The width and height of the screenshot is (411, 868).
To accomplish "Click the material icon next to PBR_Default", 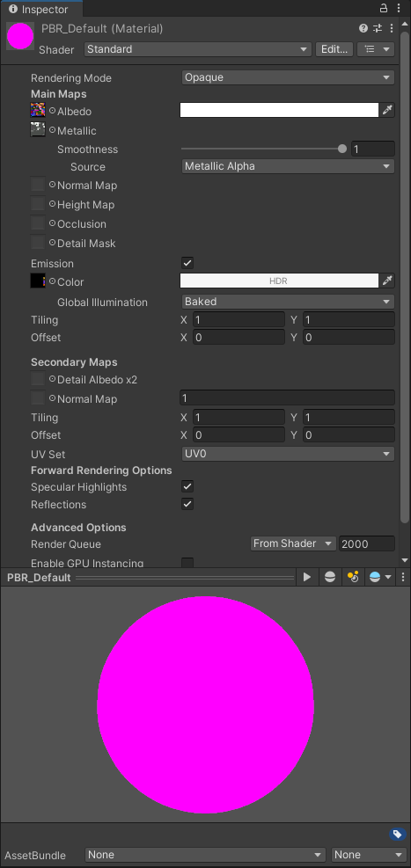I will tap(20, 36).
